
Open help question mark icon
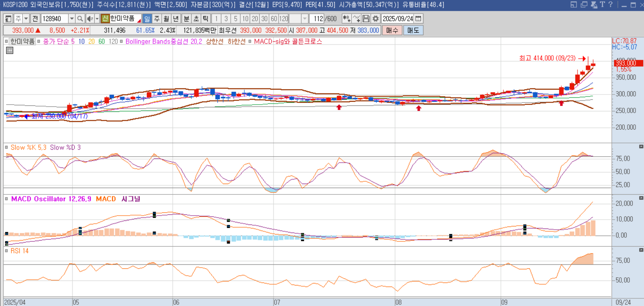[x=611, y=4]
